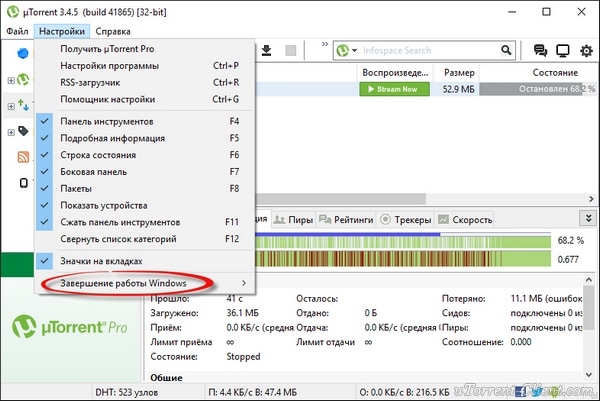The image size is (600, 401).
Task: Click right arrow of horizontal scrollbar
Action: pos(592,199)
